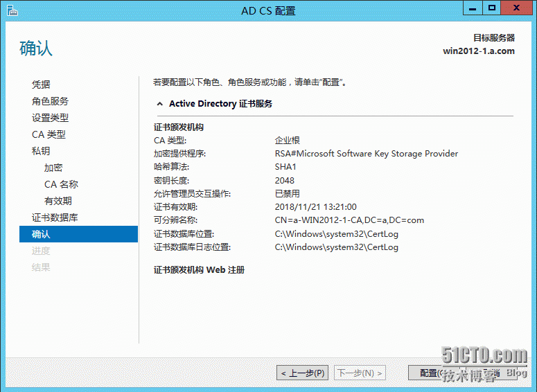The image size is (537, 392).
Task: Collapse the Active Directory 证书服务 section
Action: [159, 104]
